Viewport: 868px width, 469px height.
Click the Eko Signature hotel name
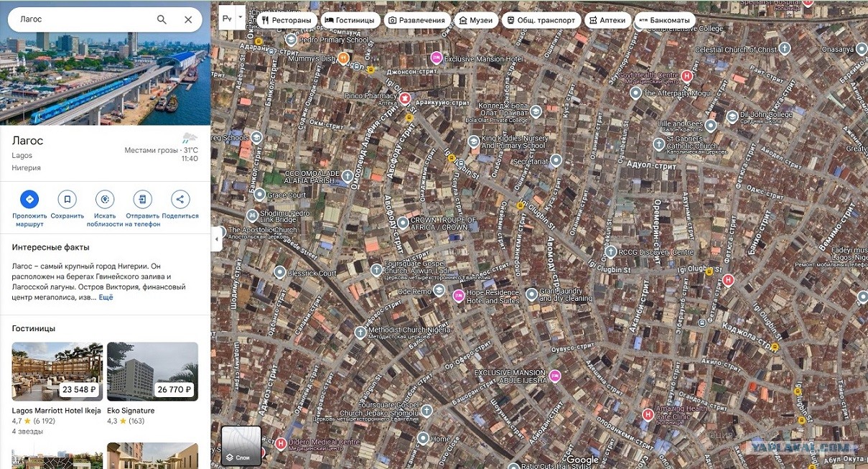point(131,411)
